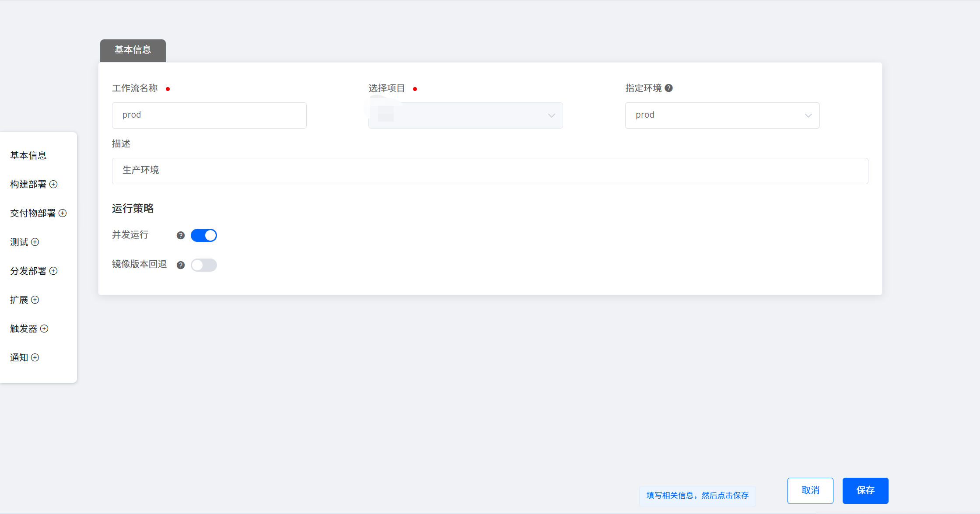Enable the 镜像版本回退 switch

point(204,265)
